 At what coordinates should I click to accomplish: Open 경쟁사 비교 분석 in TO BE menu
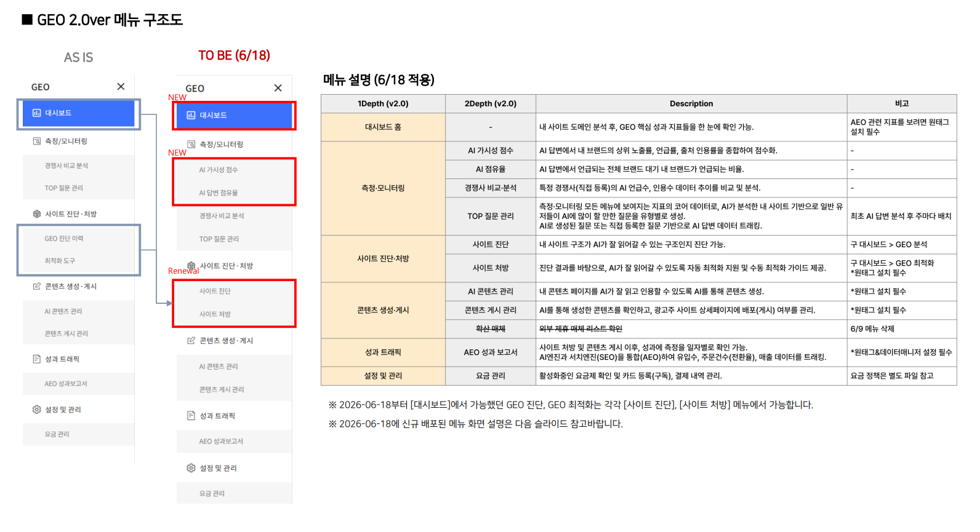[222, 216]
